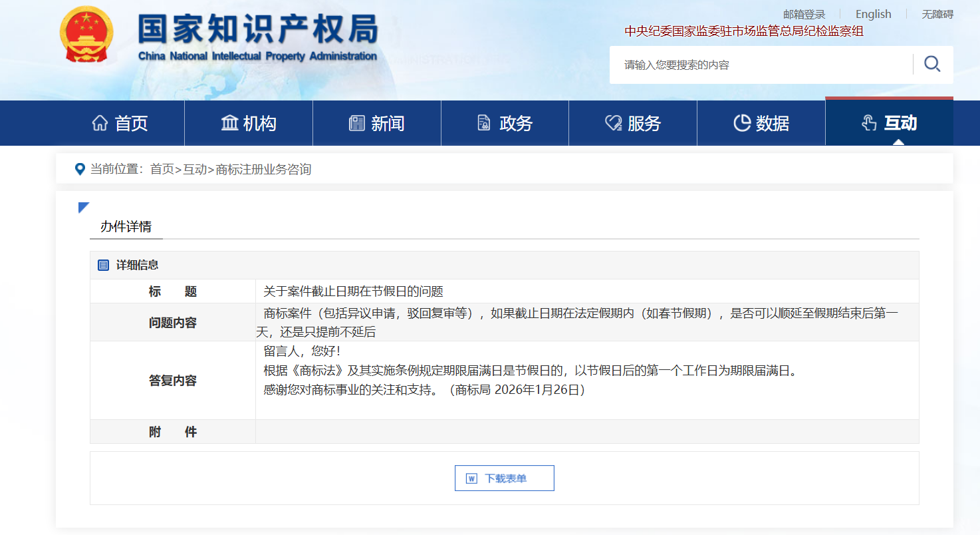Click the blue list icon beside 详细信息
The width and height of the screenshot is (980, 535).
pyautogui.click(x=103, y=266)
